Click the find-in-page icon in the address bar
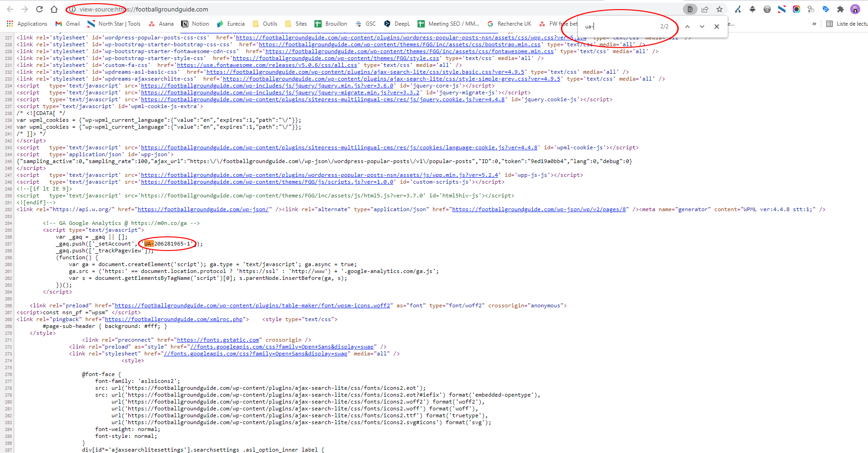Image resolution: width=868 pixels, height=453 pixels. click(690, 9)
